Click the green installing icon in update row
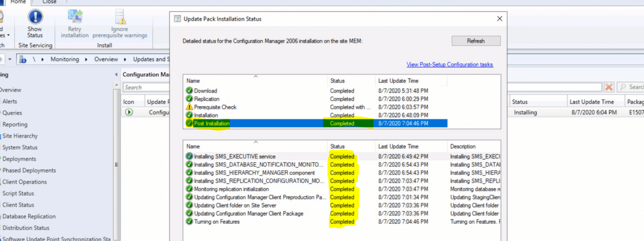The height and width of the screenshot is (241, 644). (129, 112)
